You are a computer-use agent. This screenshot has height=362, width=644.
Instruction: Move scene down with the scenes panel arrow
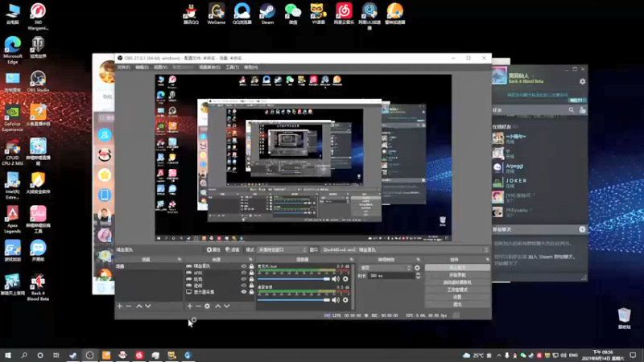[148, 306]
